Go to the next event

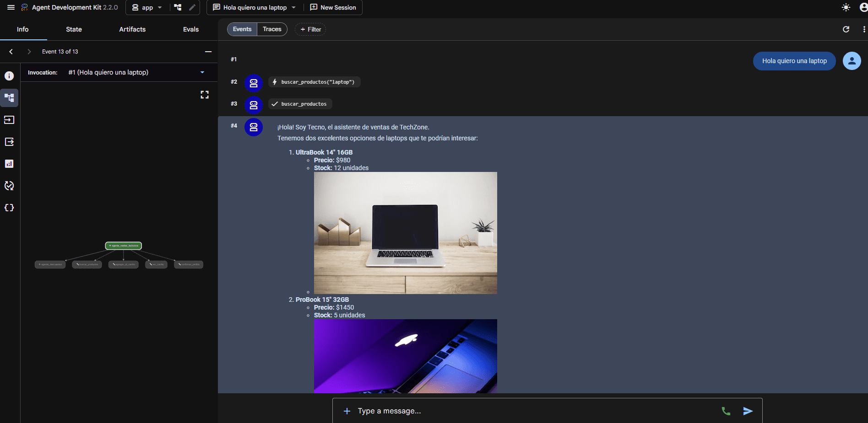(29, 52)
